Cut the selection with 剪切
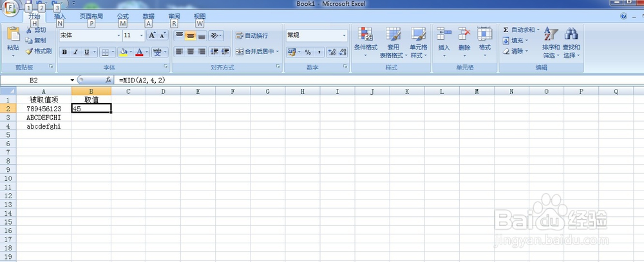The width and height of the screenshot is (644, 262). click(35, 30)
